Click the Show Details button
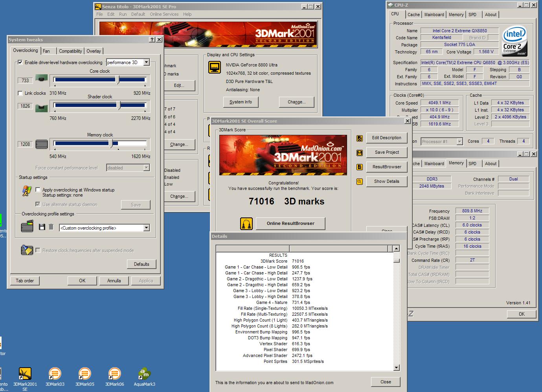This screenshot has width=542, height=392. tap(387, 182)
